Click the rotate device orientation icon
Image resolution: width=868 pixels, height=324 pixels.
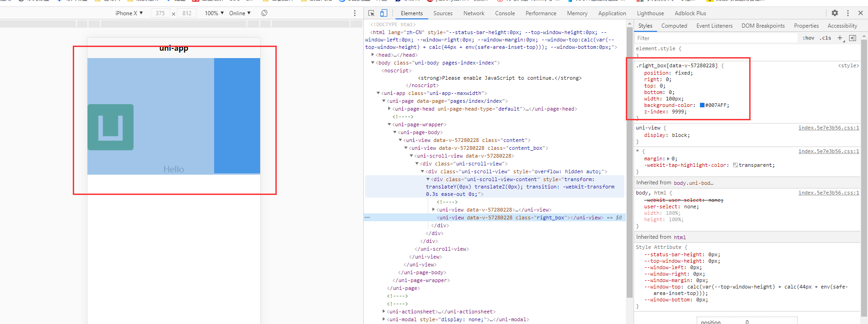coord(264,13)
